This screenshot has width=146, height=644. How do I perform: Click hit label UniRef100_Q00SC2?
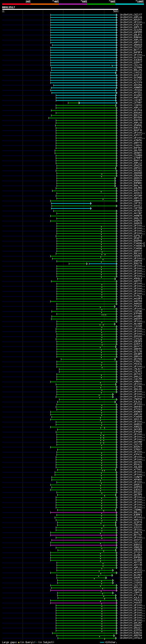click(131, 206)
